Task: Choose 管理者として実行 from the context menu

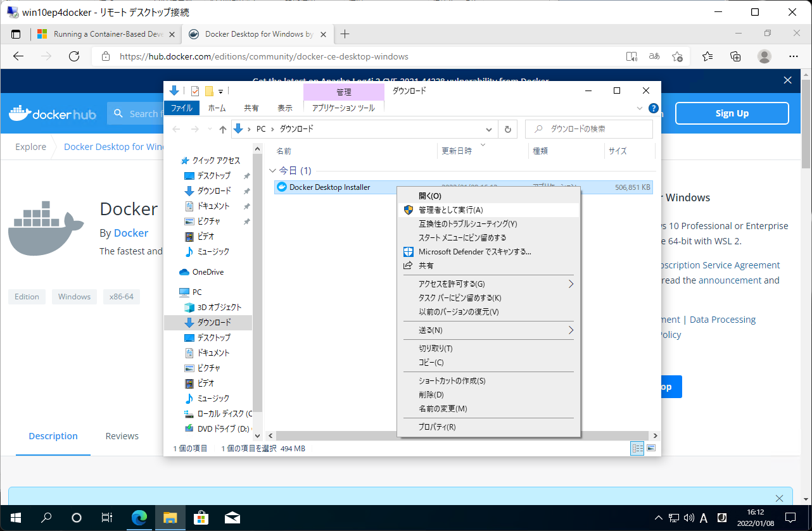Action: pyautogui.click(x=450, y=210)
